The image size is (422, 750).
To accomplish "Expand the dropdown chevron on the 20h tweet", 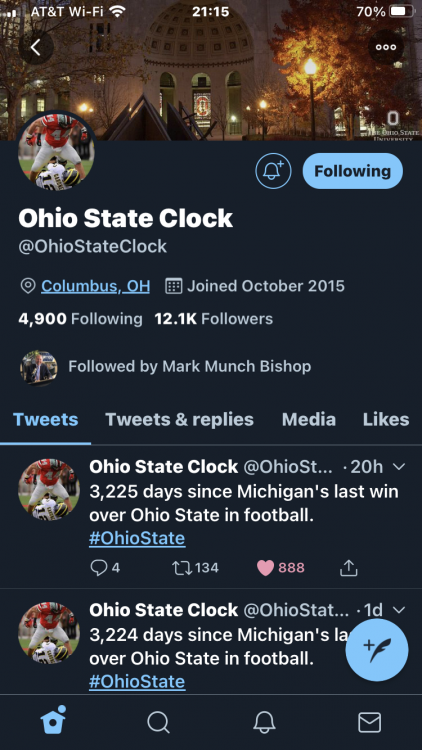I will tap(398, 466).
